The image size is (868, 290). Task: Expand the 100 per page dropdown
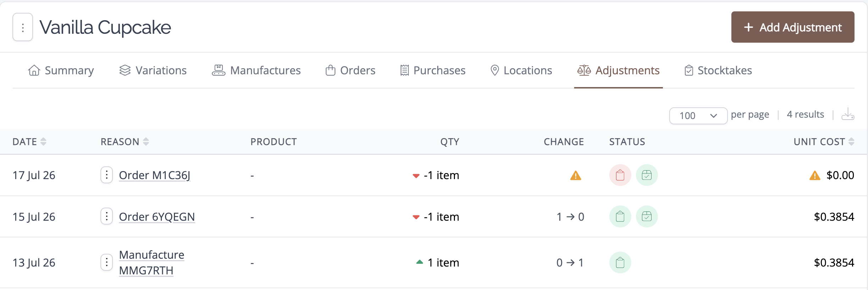pyautogui.click(x=698, y=116)
